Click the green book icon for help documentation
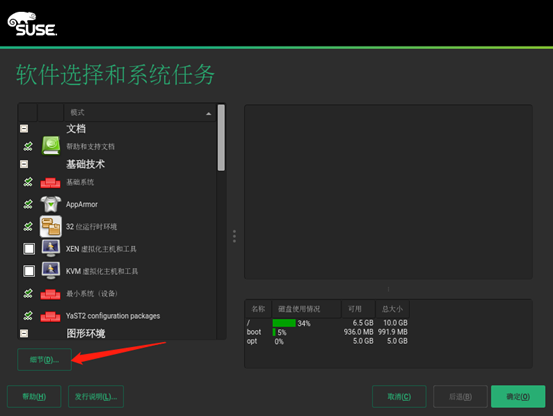The image size is (553, 416). pos(51,145)
